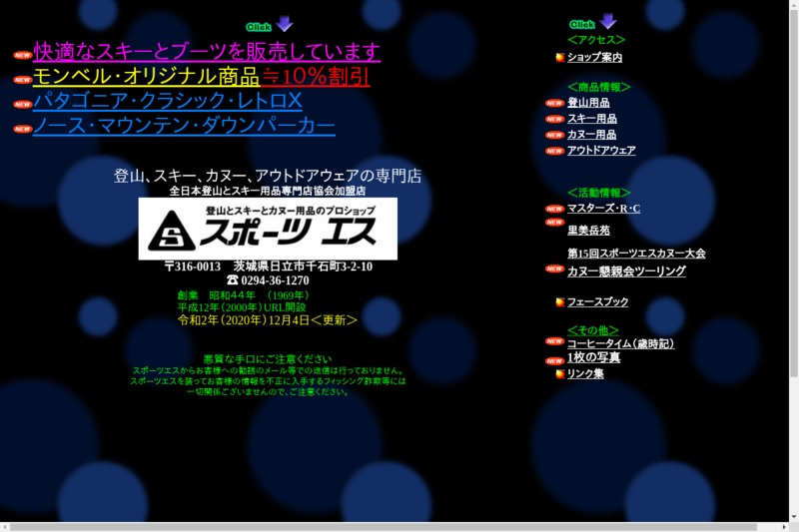
Task: Open the カヌー用品 product link
Action: tap(591, 134)
